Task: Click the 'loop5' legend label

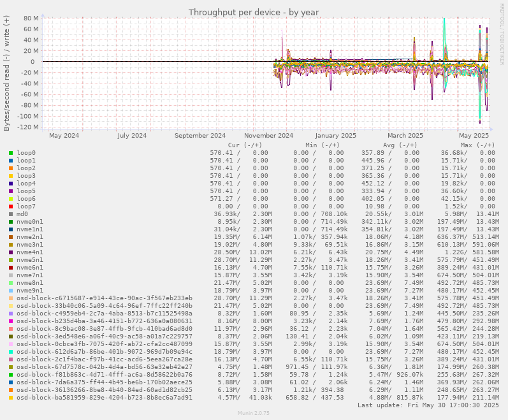Action: point(26,191)
